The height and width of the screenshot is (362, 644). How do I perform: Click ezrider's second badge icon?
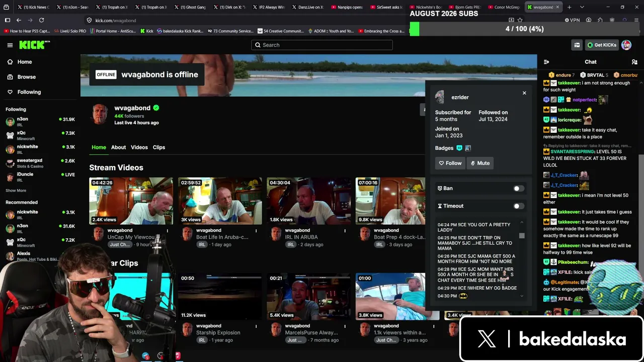pyautogui.click(x=468, y=148)
